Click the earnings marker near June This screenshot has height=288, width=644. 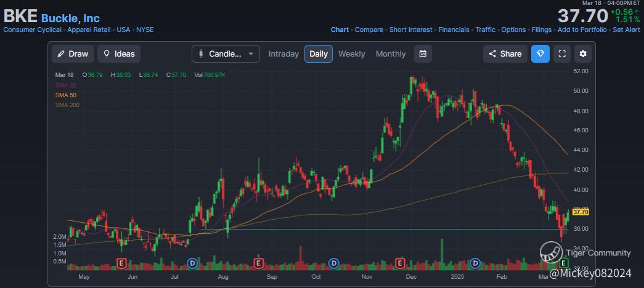(x=121, y=263)
